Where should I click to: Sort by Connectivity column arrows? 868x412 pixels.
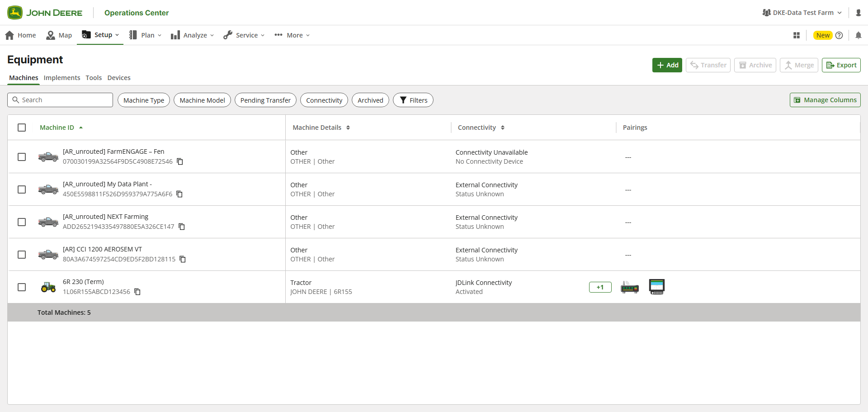pos(503,128)
